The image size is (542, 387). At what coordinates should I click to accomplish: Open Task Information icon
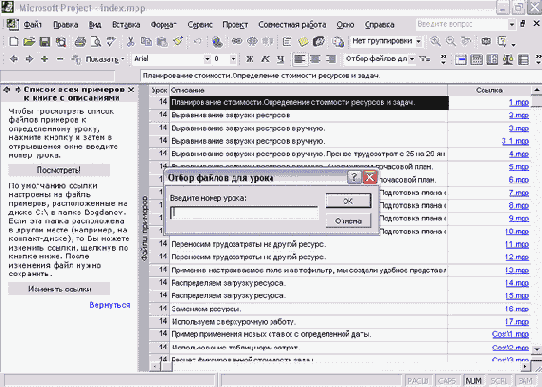(x=287, y=42)
